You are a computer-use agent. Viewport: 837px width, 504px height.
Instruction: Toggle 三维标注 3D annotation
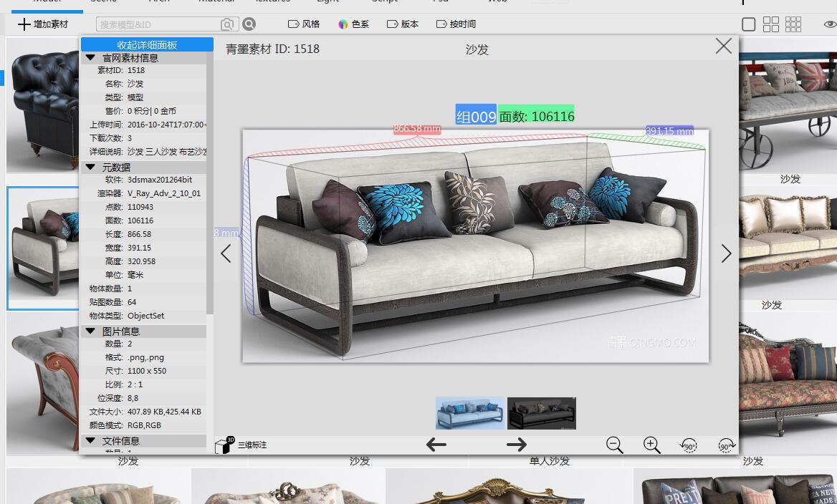point(241,445)
